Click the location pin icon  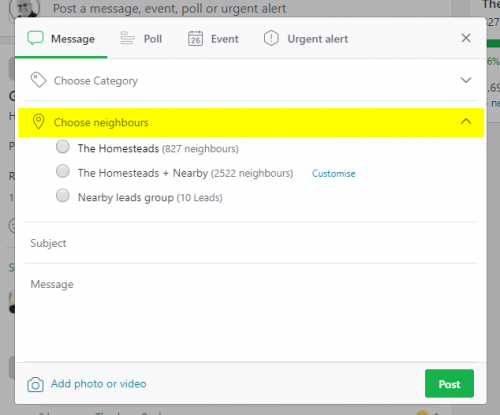[x=38, y=122]
